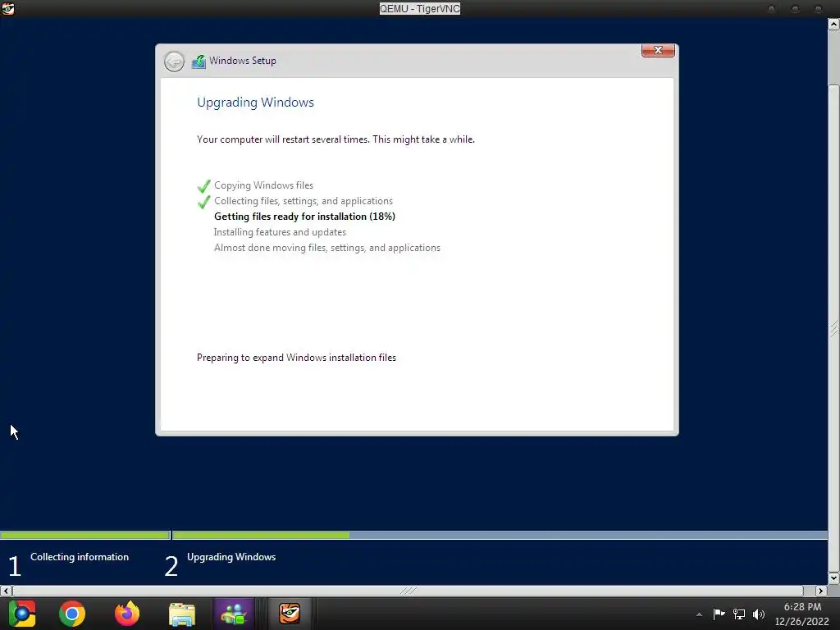This screenshot has width=840, height=630.
Task: Click the Upgrading Windows progress bar
Action: 500,535
